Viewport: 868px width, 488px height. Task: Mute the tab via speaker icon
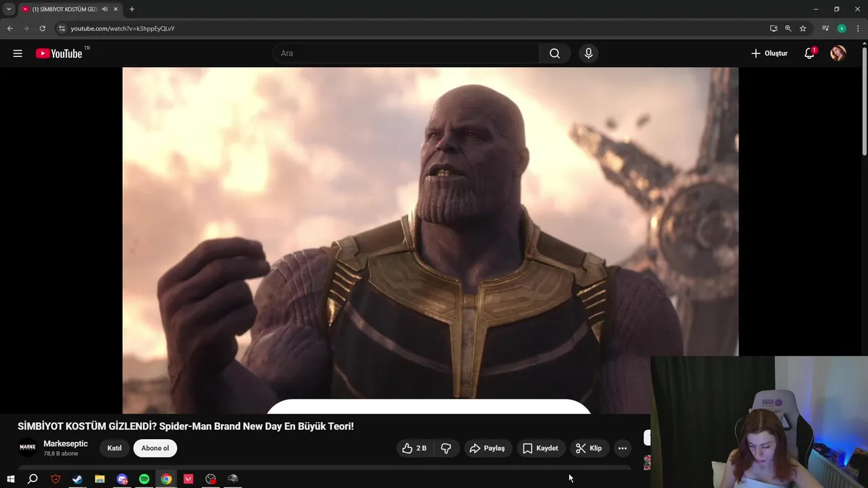(x=104, y=9)
